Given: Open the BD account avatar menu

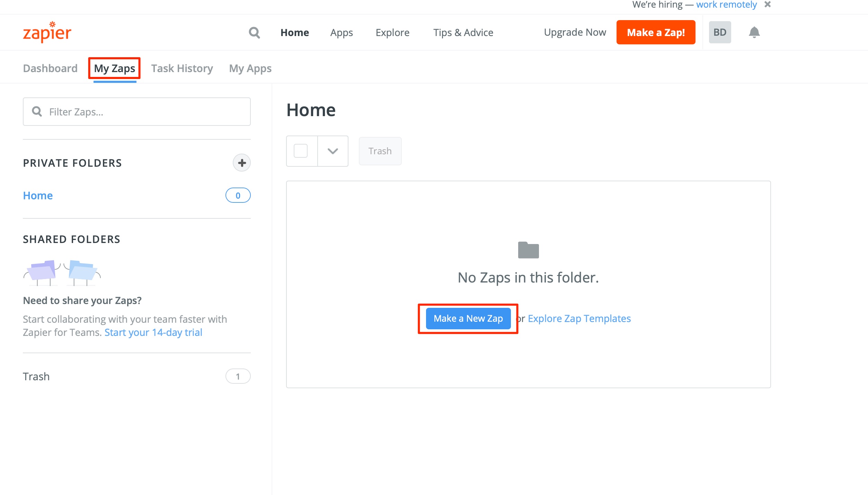Looking at the screenshot, I should (x=720, y=32).
